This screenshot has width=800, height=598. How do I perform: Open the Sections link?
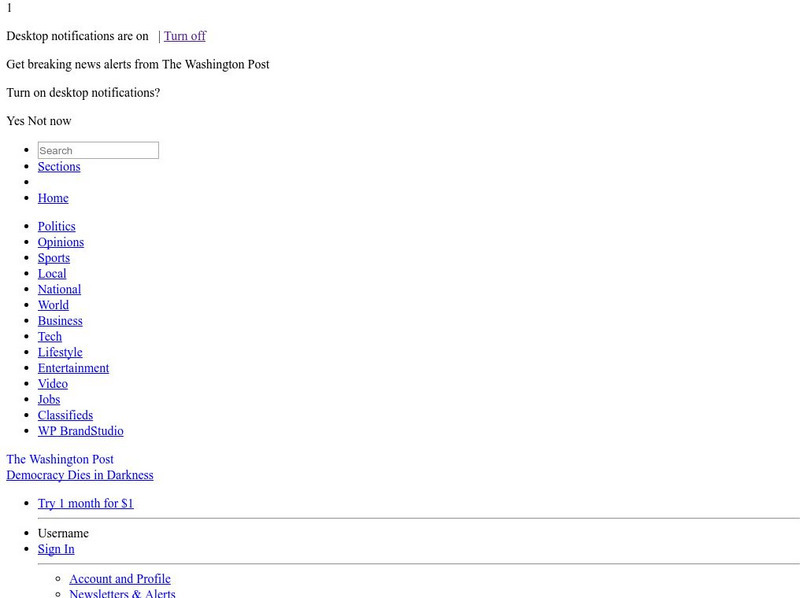coord(59,167)
